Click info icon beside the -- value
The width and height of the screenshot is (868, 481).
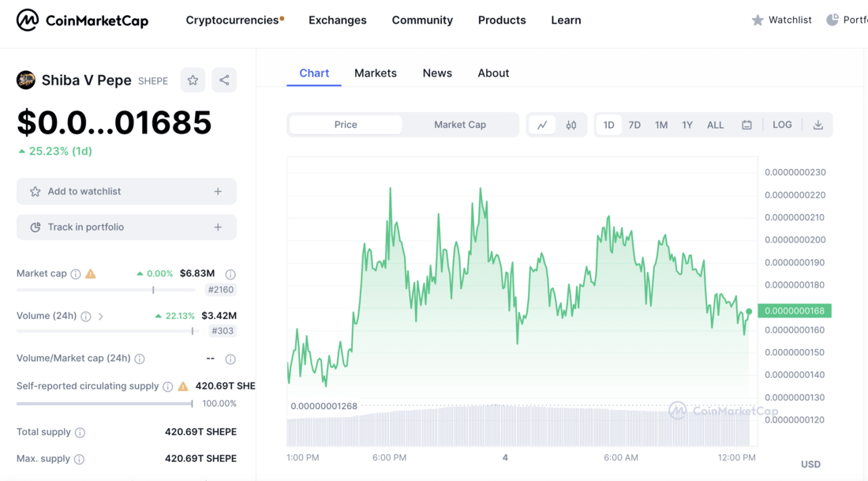(x=230, y=359)
